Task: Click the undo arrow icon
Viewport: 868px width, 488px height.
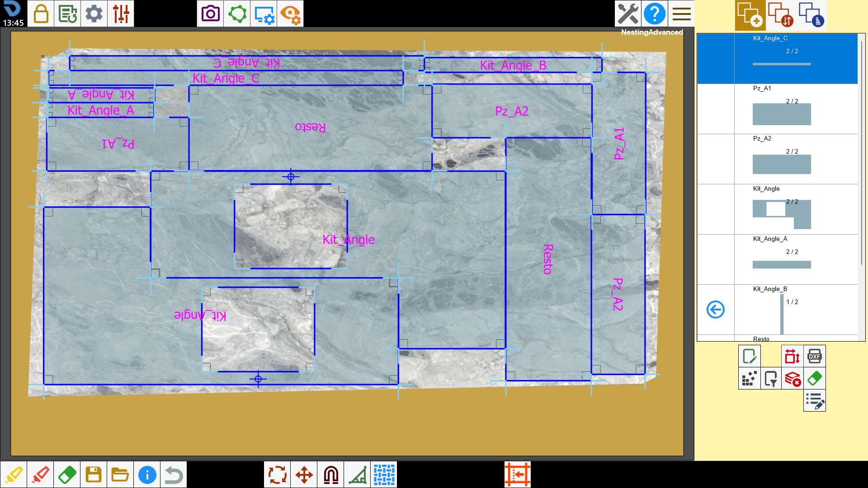Action: (x=174, y=474)
